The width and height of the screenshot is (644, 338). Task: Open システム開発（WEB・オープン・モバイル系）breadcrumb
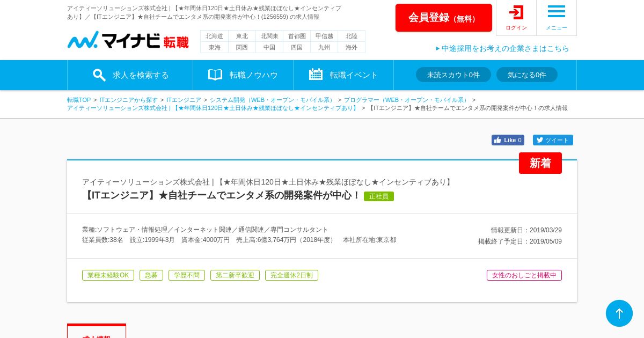[x=273, y=100]
